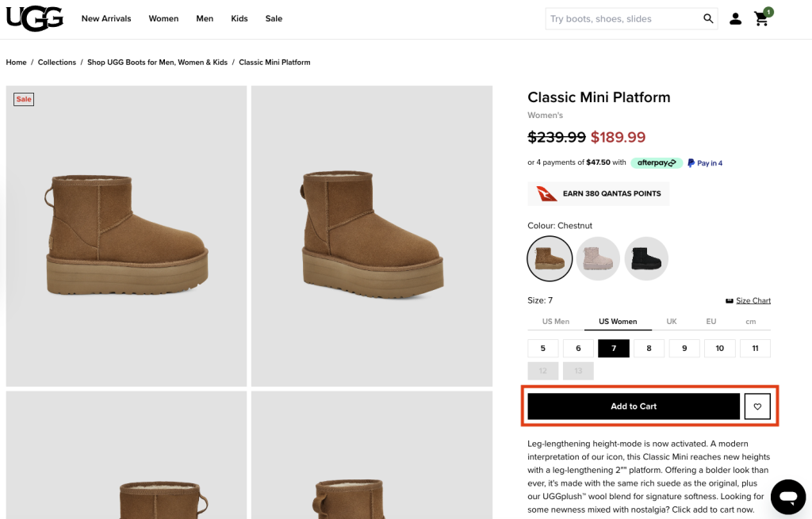Click the Add to Cart button

pos(634,406)
